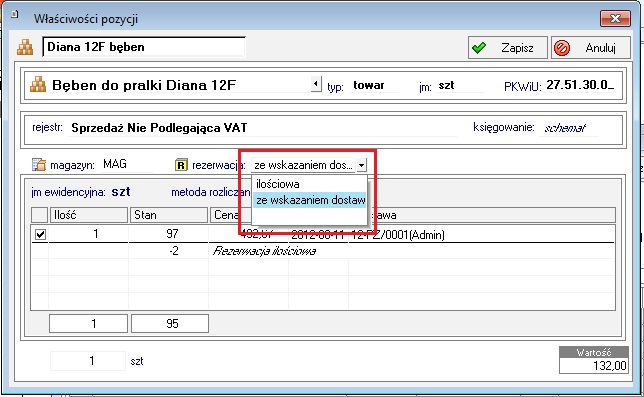644x397 pixels.
Task: Click the magazyn value MAG
Action: coord(115,164)
